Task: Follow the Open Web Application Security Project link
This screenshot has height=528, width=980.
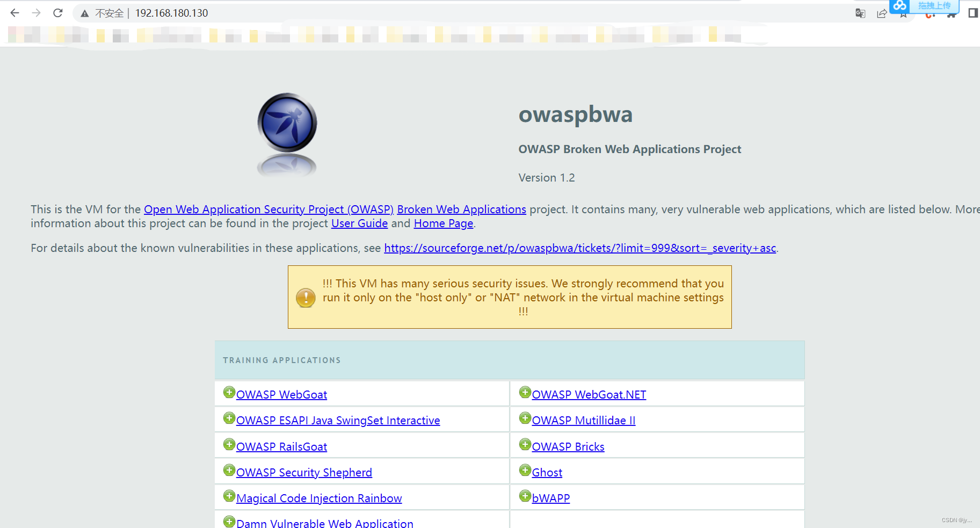Action: [x=268, y=209]
